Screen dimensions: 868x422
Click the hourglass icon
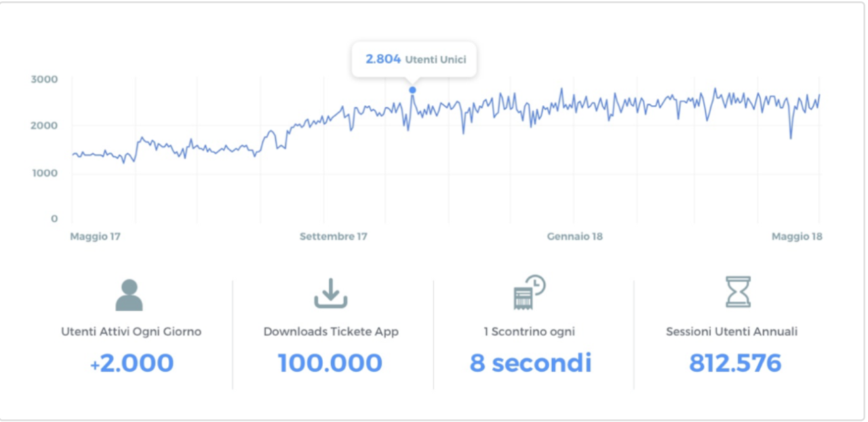coord(738,292)
